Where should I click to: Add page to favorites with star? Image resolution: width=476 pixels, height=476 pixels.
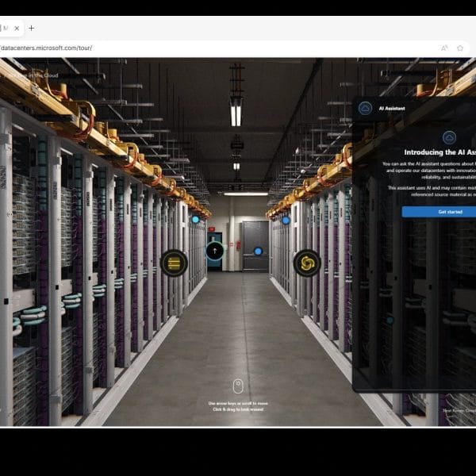coord(460,48)
